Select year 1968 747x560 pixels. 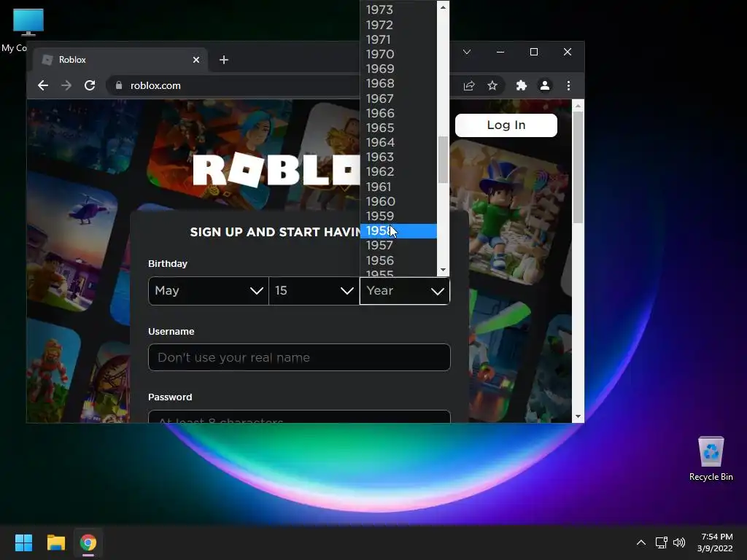[x=398, y=84]
